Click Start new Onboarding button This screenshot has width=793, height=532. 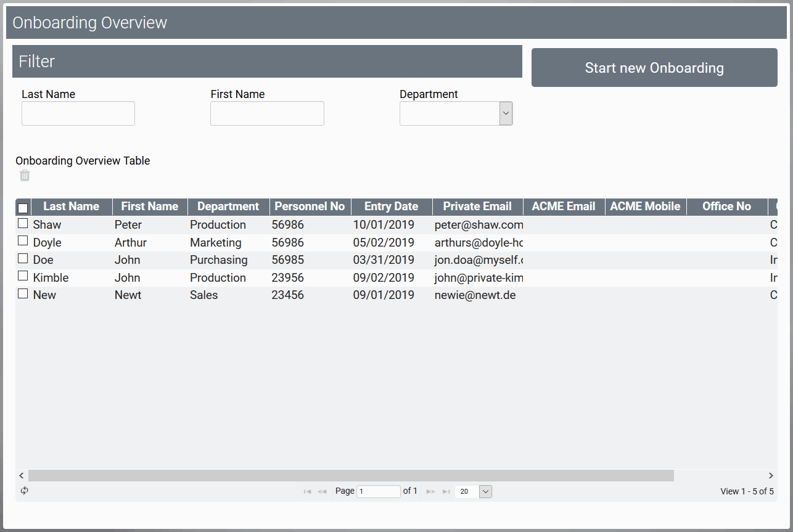tap(654, 68)
